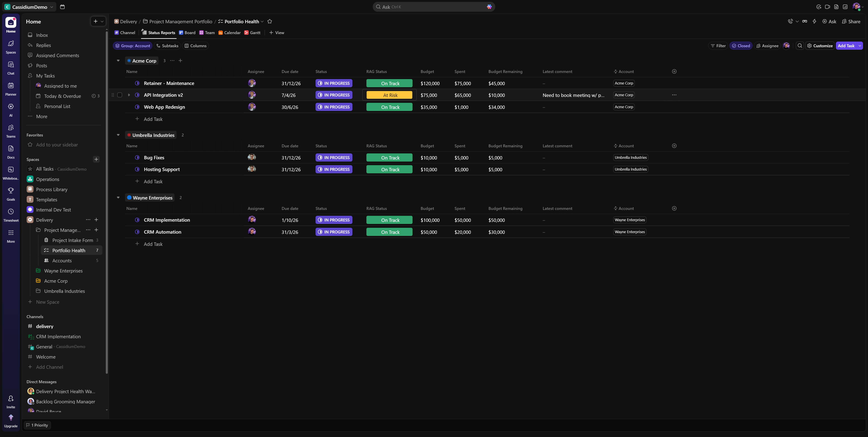The image size is (868, 437).
Task: Click On Track RAG status for Retainer - Maintenance
Action: tap(389, 83)
